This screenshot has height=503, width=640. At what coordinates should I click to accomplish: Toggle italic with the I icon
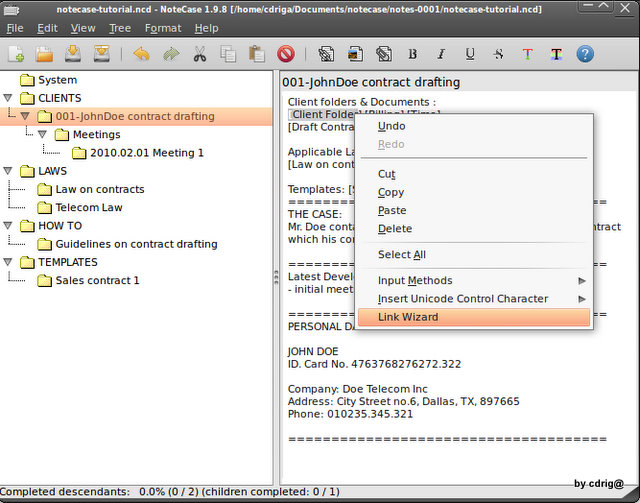click(x=441, y=54)
